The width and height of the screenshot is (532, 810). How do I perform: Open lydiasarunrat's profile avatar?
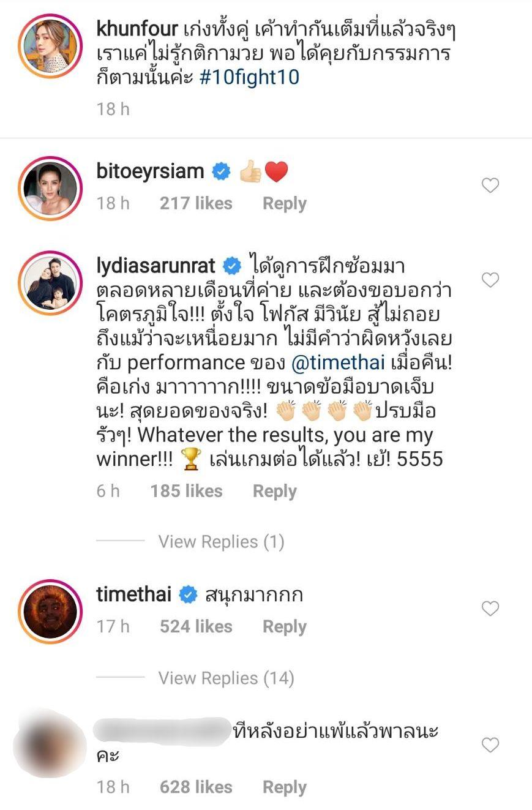(50, 282)
